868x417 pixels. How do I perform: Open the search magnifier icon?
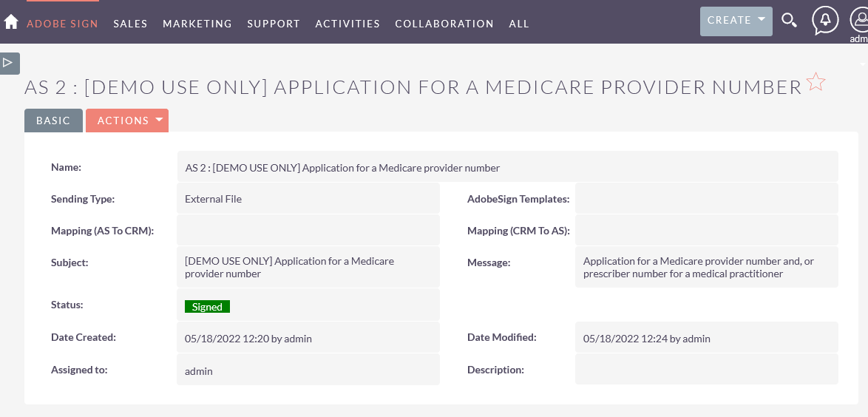point(789,21)
